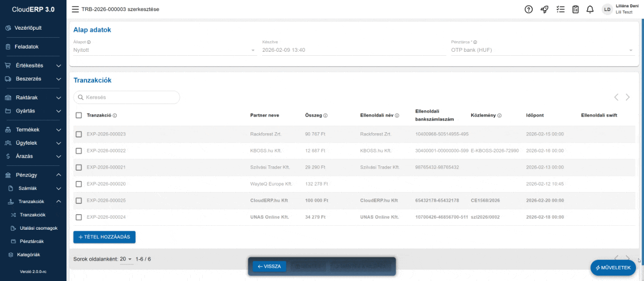
Task: Click the Tétel hozzáadás button
Action: (104, 237)
